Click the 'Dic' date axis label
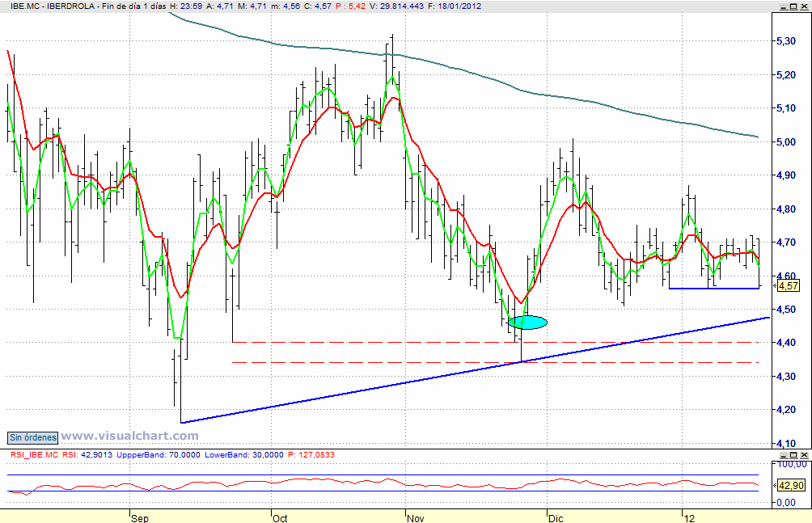This screenshot has width=812, height=523. coord(556,518)
